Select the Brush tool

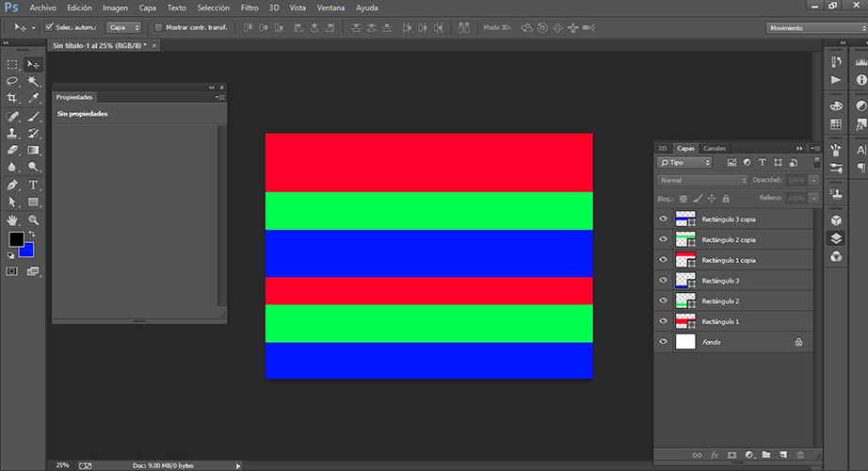click(x=33, y=117)
